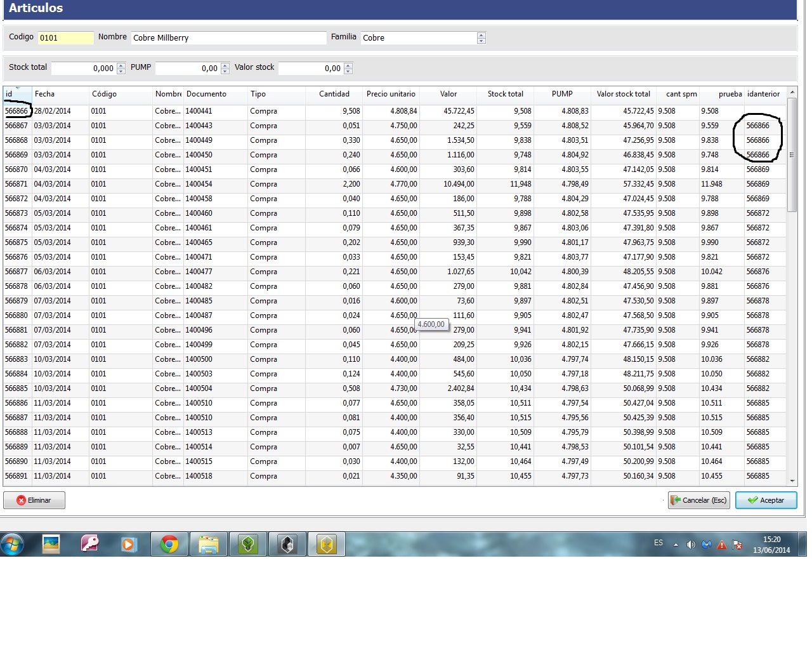Open the clock showing 15:20
Viewport: 812px width, 650px height.
pyautogui.click(x=771, y=545)
